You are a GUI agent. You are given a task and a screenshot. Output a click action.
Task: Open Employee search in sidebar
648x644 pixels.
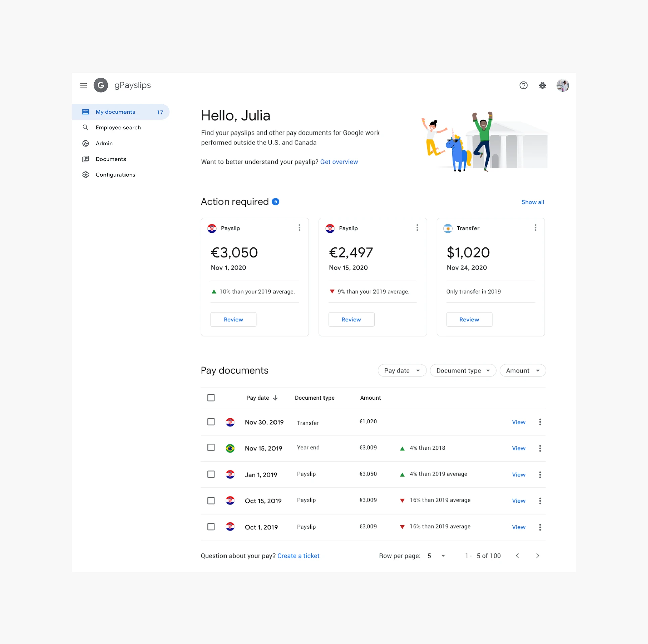(x=118, y=128)
